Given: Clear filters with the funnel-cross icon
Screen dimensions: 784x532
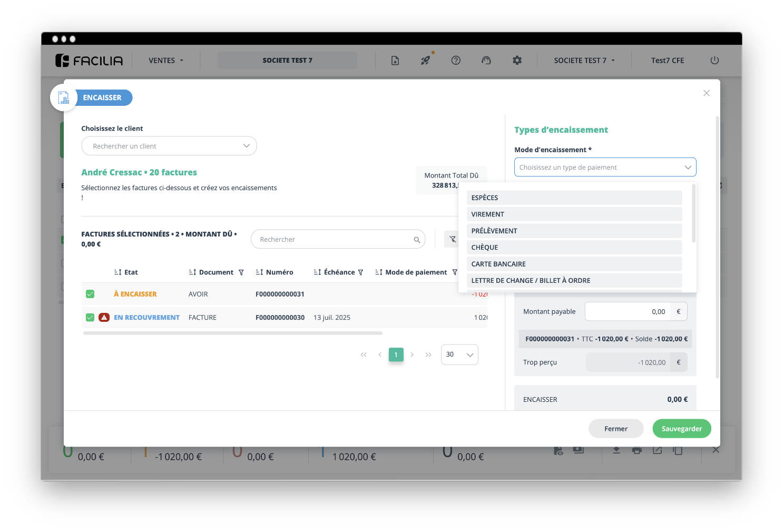Looking at the screenshot, I should (x=452, y=239).
